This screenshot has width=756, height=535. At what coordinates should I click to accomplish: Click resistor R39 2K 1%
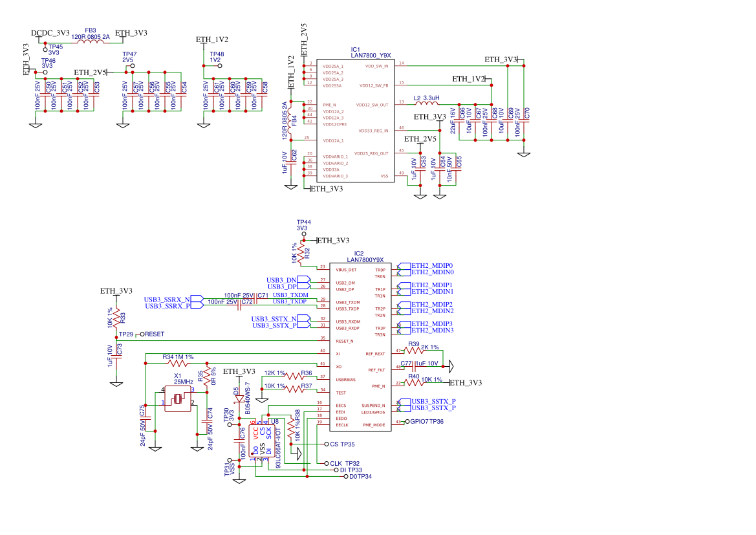[x=414, y=351]
